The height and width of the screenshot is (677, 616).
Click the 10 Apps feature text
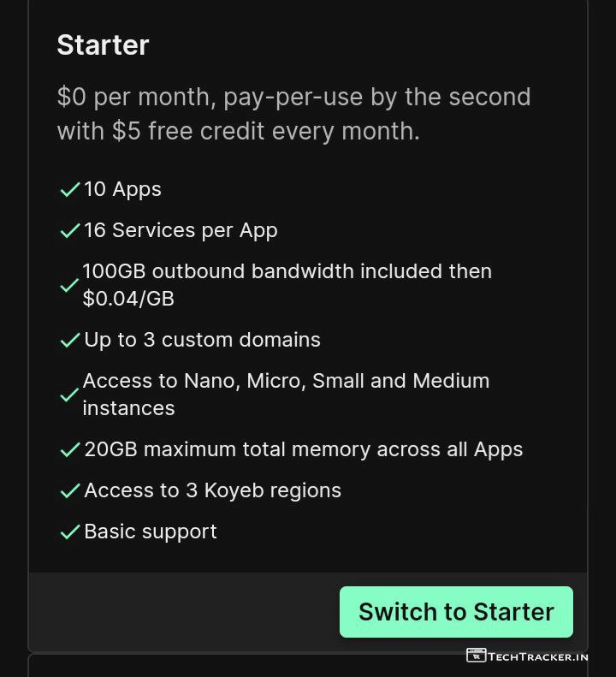(122, 189)
